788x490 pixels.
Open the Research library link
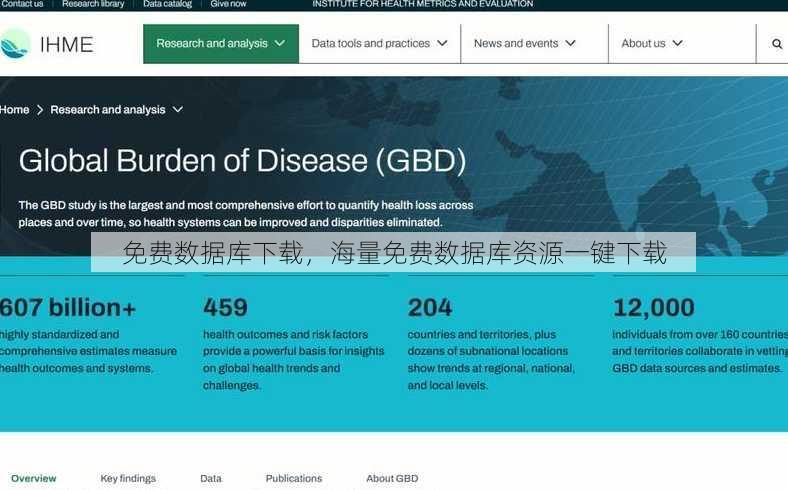pos(93,4)
